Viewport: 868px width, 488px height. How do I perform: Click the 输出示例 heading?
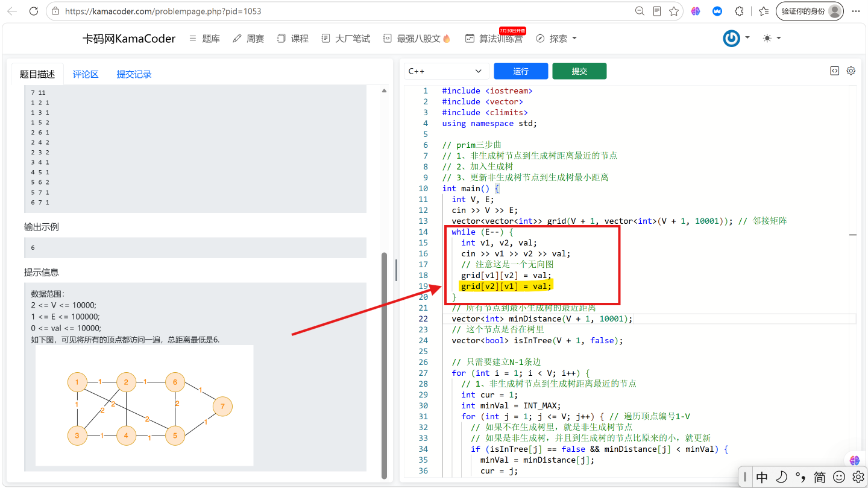42,227
